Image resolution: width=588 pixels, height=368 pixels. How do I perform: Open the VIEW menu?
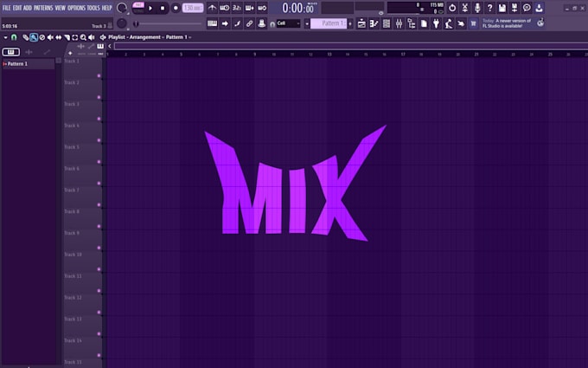click(60, 8)
